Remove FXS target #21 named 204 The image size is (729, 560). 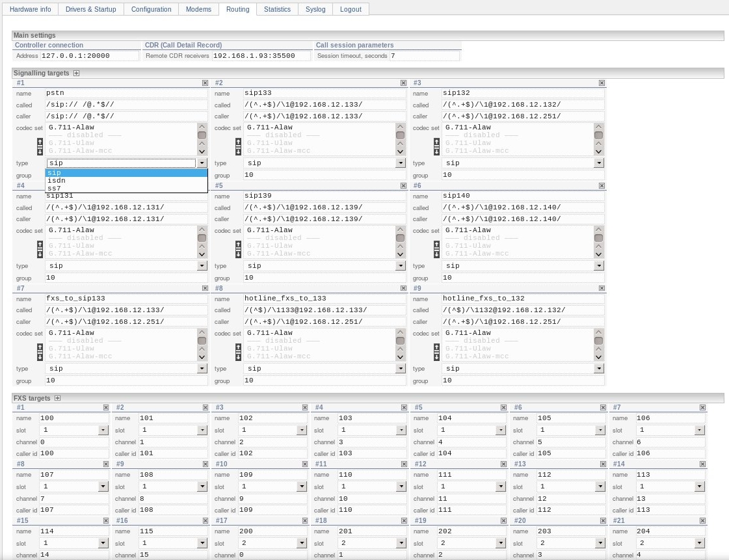click(x=702, y=521)
